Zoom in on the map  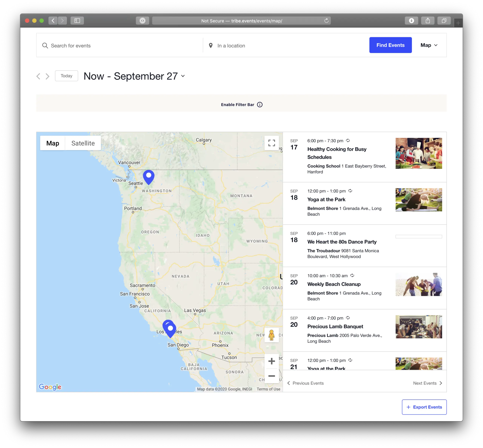[x=271, y=361]
